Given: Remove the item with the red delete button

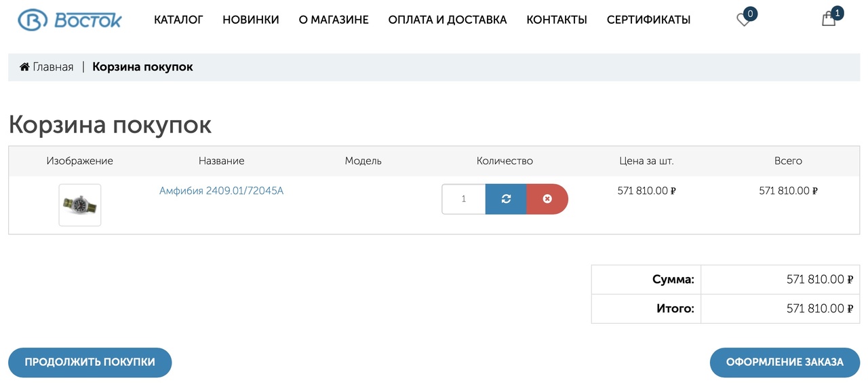Looking at the screenshot, I should point(547,199).
